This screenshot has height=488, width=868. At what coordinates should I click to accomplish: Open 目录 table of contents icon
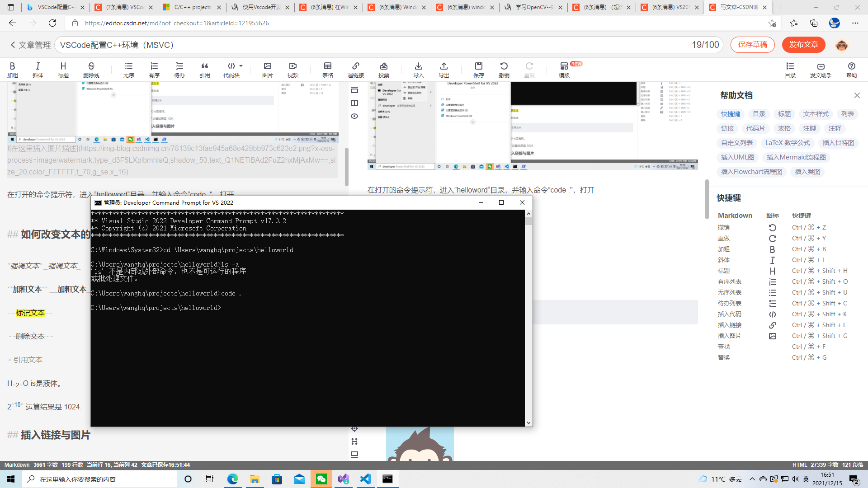[790, 70]
